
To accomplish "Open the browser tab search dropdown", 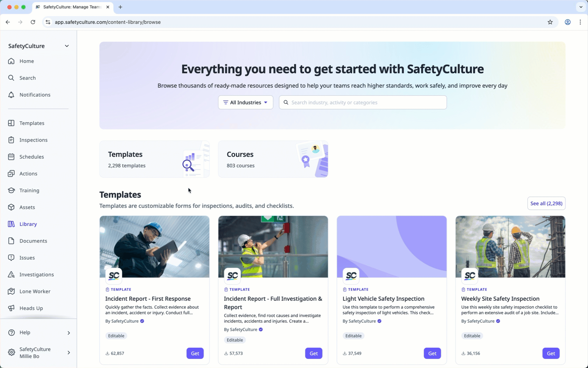I will [581, 7].
